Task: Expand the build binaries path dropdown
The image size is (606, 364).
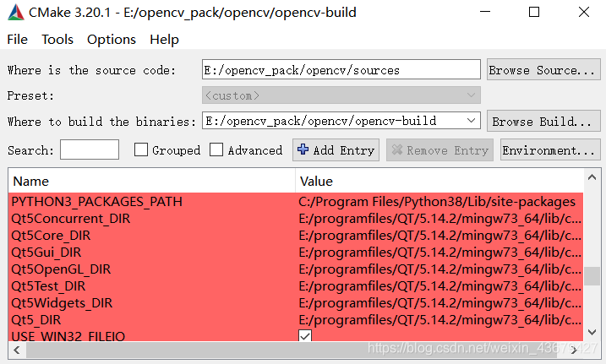Action: 471,121
